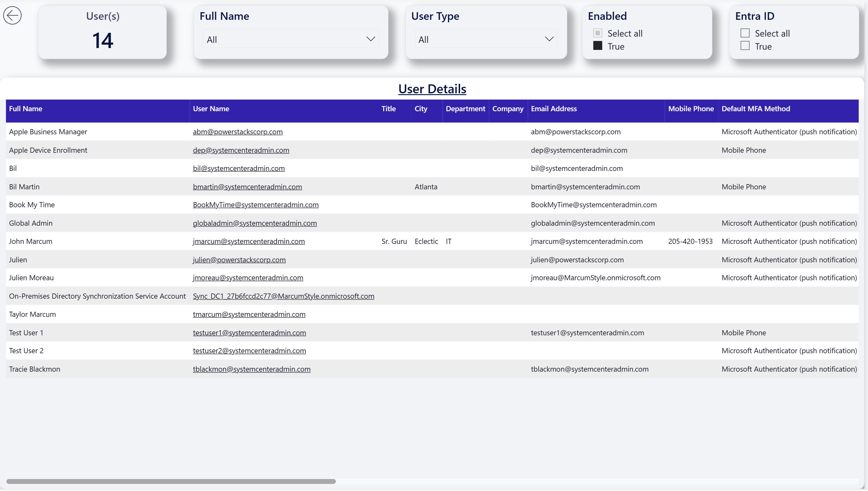Viewport: 868px width, 491px height.
Task: Sort by Email Address column header
Action: point(553,109)
